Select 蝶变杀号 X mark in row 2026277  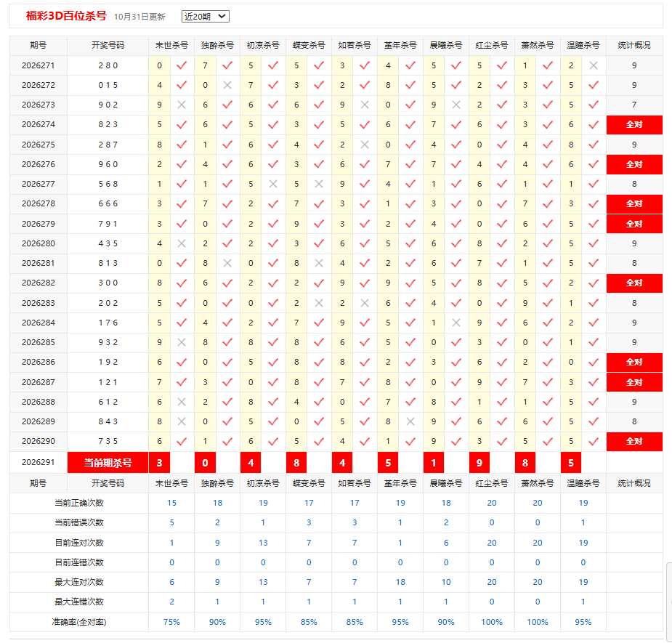(x=319, y=185)
